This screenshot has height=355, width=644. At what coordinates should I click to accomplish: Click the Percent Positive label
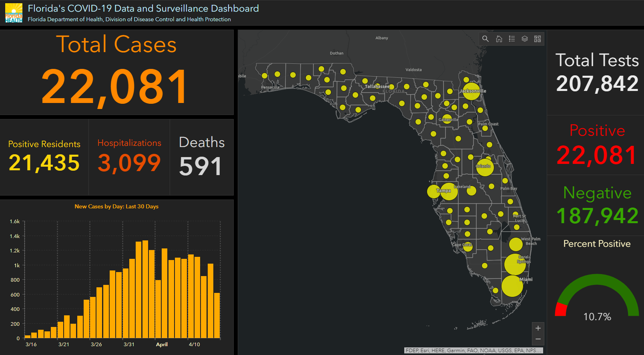pyautogui.click(x=597, y=244)
